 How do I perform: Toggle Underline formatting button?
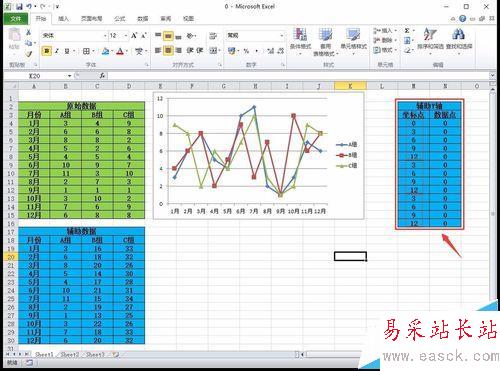coord(67,51)
